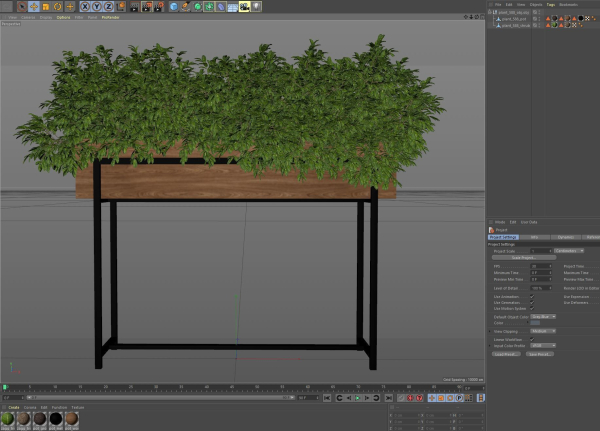Viewport: 600px width, 431px height.
Task: Click the green Play forward button
Action: [x=358, y=398]
